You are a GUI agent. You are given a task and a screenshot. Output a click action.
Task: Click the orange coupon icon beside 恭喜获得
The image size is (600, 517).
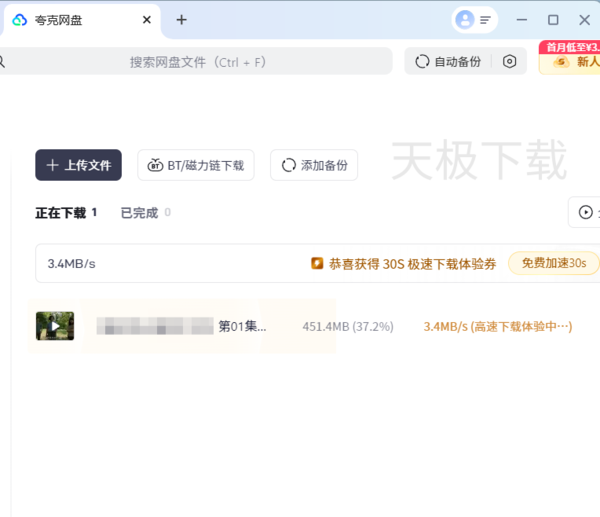(x=317, y=263)
